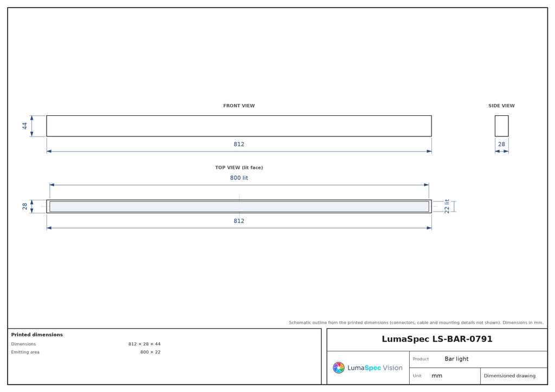The image size is (555, 392).
Task: Click the 22 lit vertical dimension label
Action: point(447,206)
